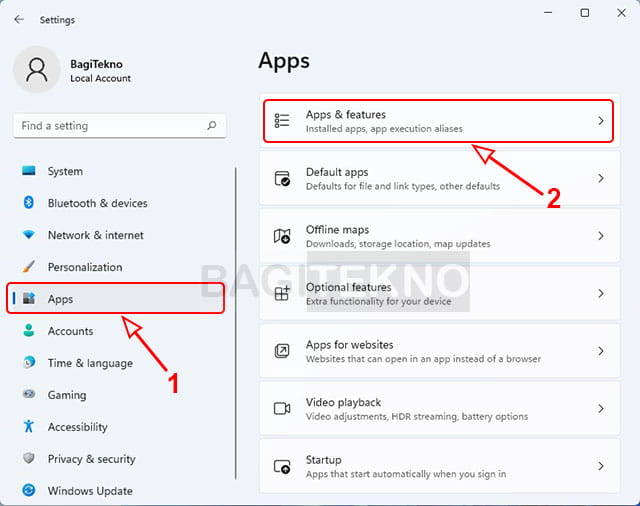Click the back arrow in Settings
The width and height of the screenshot is (640, 506).
(x=19, y=20)
